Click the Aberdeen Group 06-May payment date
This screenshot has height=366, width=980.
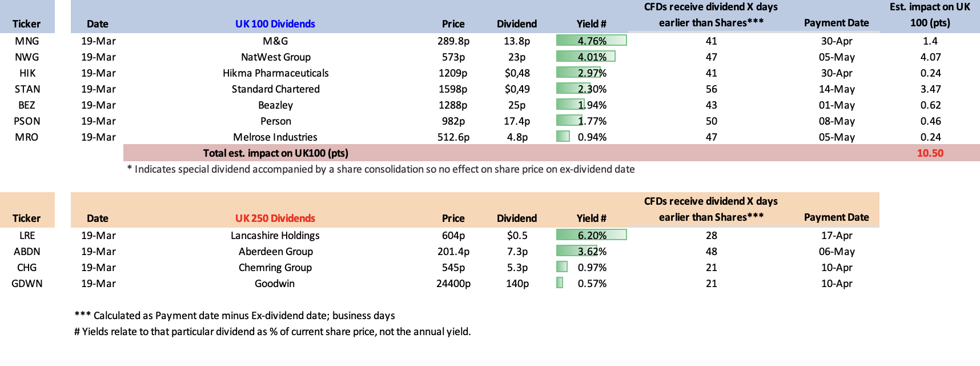click(836, 252)
